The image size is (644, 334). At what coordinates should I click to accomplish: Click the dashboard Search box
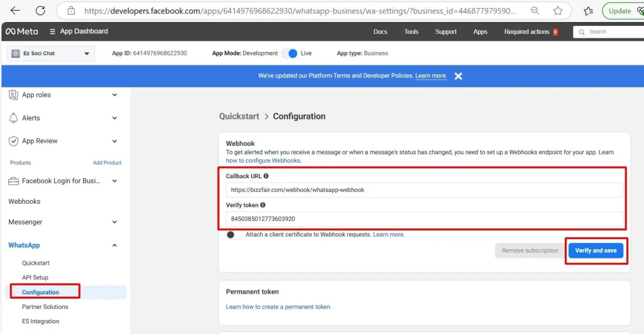click(609, 31)
